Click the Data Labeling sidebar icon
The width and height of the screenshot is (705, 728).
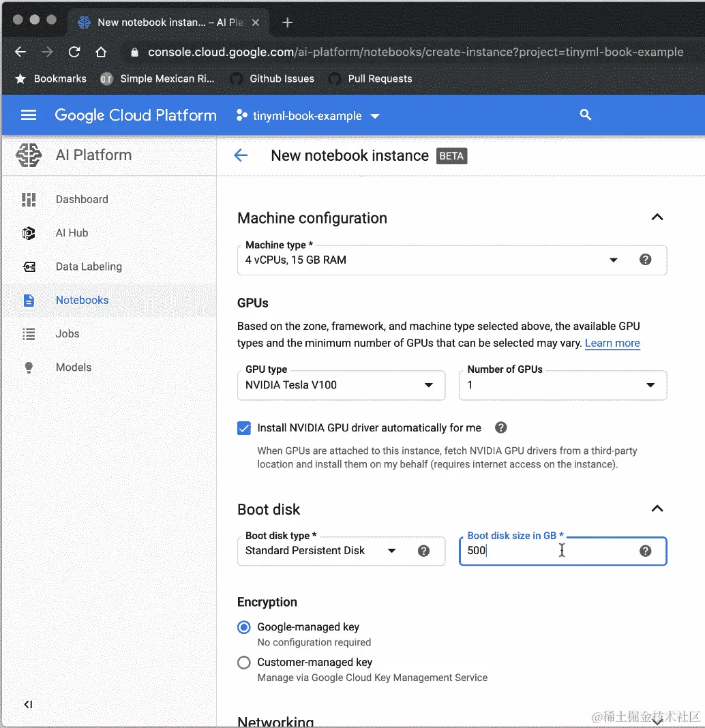click(29, 267)
